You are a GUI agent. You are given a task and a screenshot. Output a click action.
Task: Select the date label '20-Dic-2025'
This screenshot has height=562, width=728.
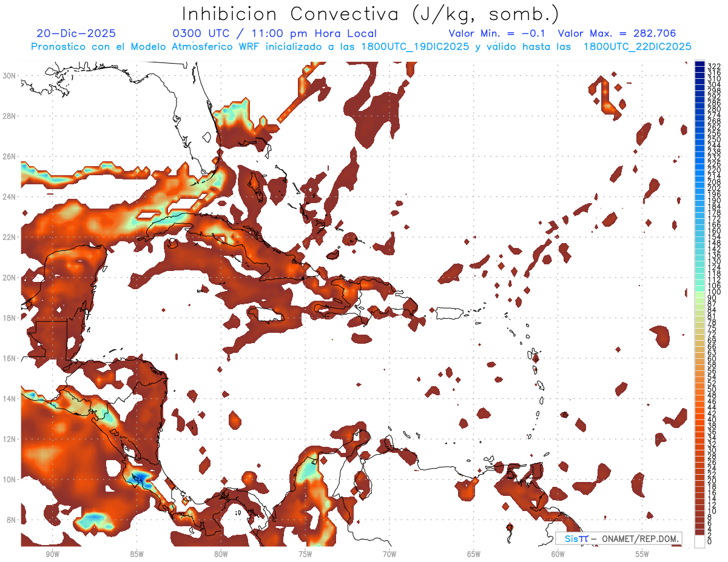click(x=76, y=34)
